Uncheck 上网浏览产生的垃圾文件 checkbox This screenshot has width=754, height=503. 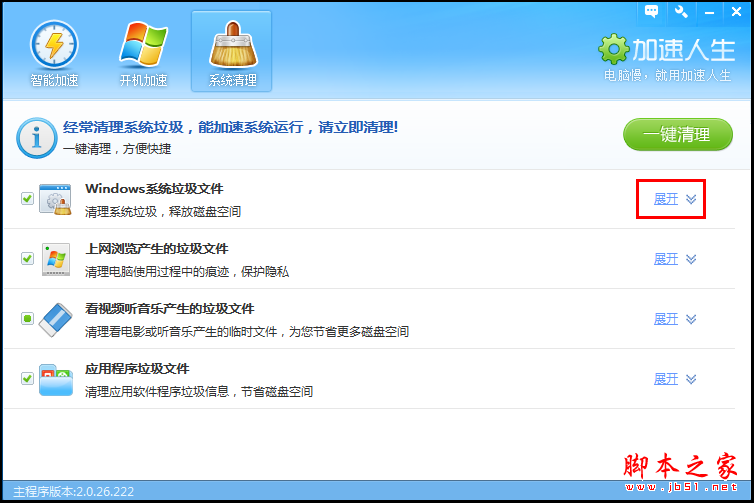pyautogui.click(x=27, y=258)
